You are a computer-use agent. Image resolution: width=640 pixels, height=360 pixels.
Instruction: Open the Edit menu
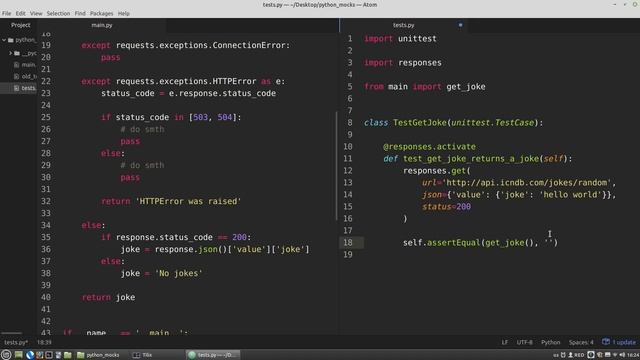[x=20, y=13]
